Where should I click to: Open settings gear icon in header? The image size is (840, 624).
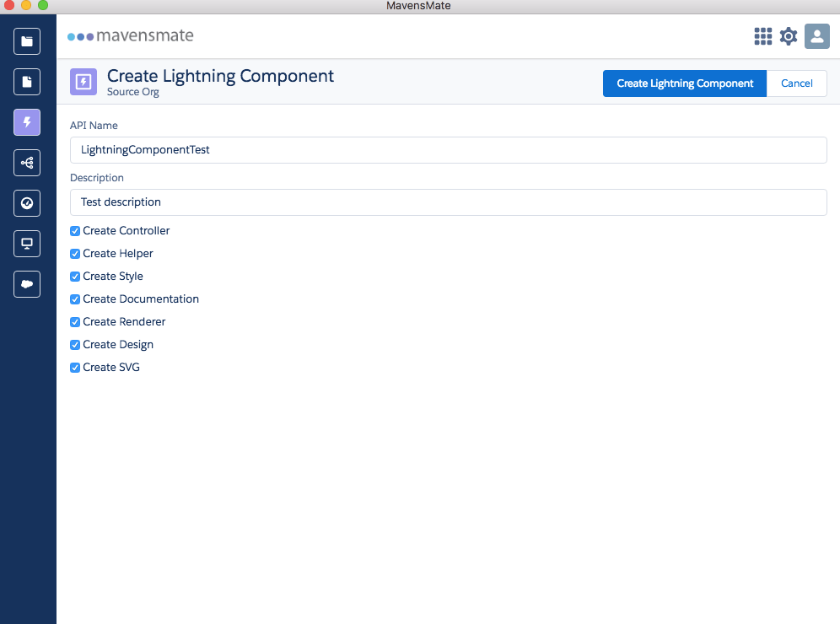(x=789, y=36)
